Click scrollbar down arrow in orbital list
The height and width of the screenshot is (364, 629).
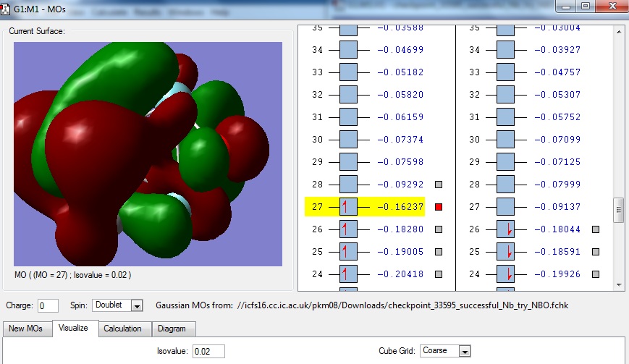619,285
